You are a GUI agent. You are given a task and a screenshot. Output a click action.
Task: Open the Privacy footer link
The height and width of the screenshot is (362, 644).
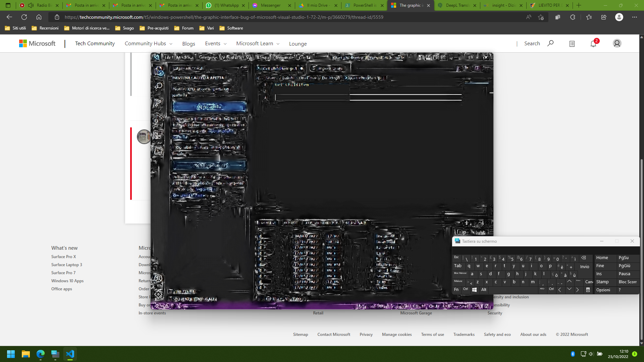coord(366,334)
